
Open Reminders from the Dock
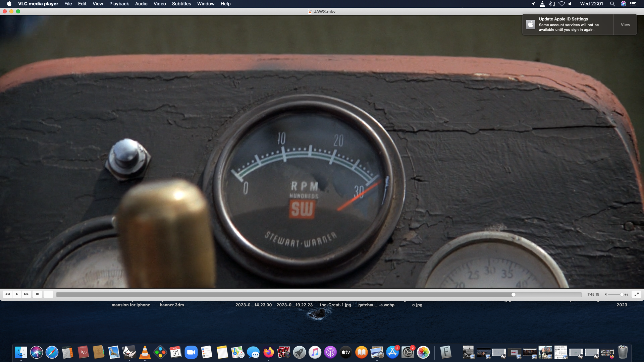click(x=207, y=352)
